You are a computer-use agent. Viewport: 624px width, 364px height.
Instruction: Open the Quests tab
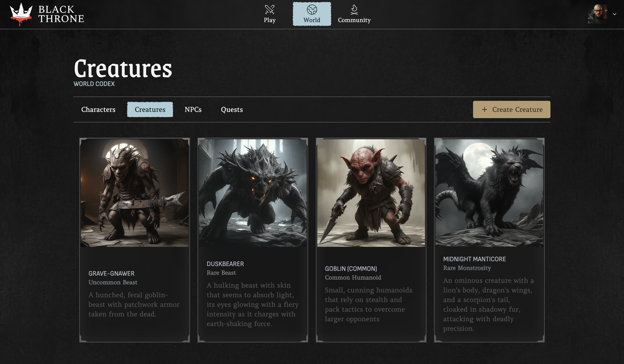[x=232, y=109]
